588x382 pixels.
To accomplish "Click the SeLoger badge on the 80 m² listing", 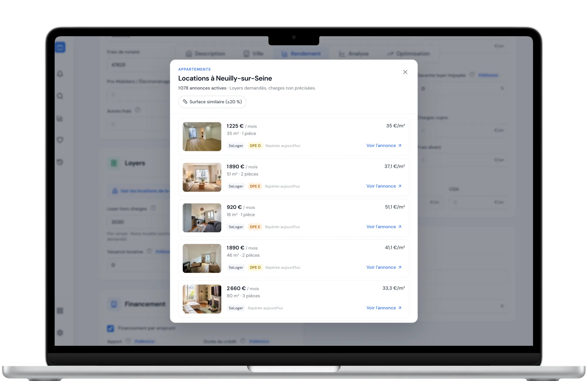I will point(236,308).
